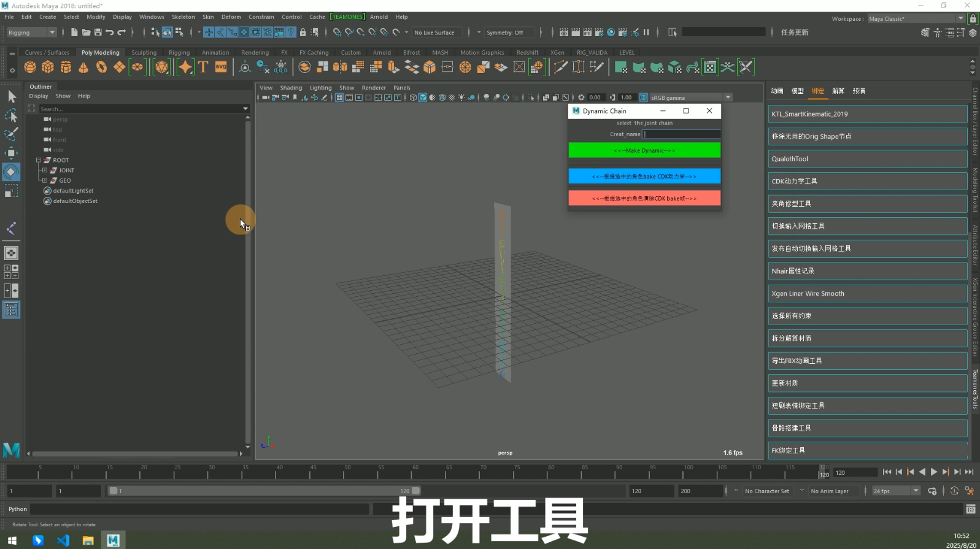This screenshot has width=980, height=549.
Task: Activate the Rotate tool in the toolbox
Action: pyautogui.click(x=11, y=172)
